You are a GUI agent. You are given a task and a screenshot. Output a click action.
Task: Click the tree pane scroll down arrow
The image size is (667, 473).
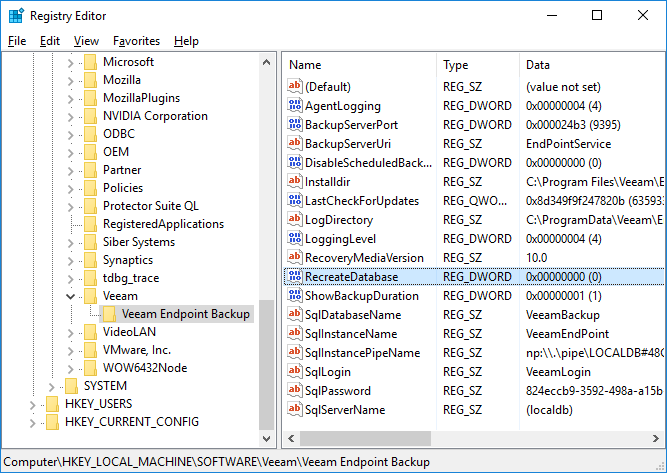pyautogui.click(x=267, y=438)
